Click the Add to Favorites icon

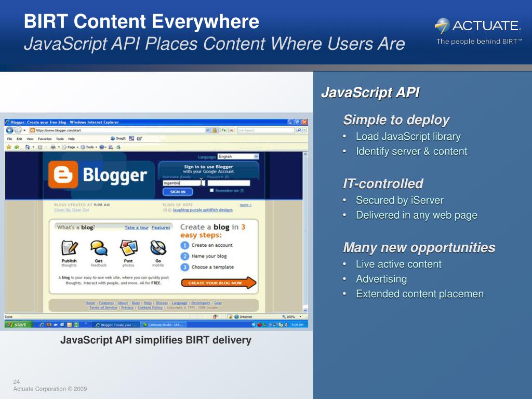(x=17, y=147)
